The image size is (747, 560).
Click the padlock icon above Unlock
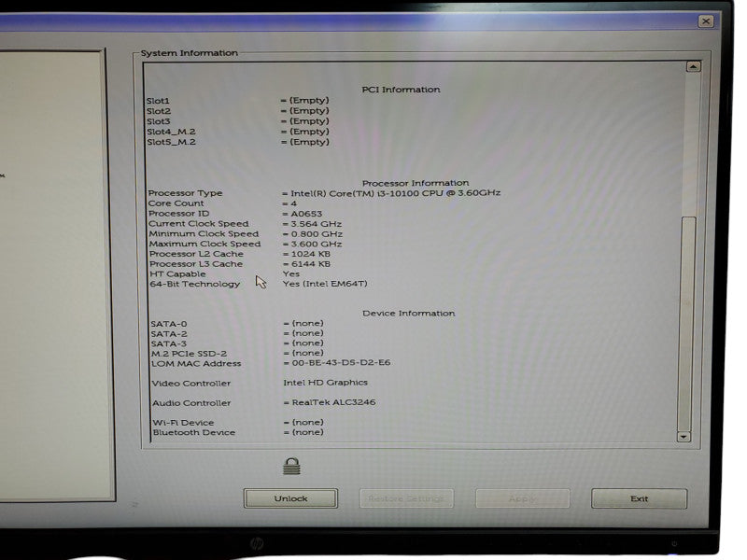tap(291, 466)
